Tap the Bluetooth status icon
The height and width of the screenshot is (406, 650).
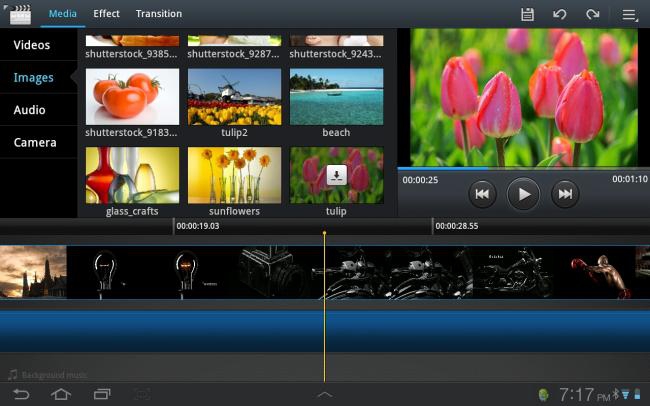pyautogui.click(x=616, y=394)
